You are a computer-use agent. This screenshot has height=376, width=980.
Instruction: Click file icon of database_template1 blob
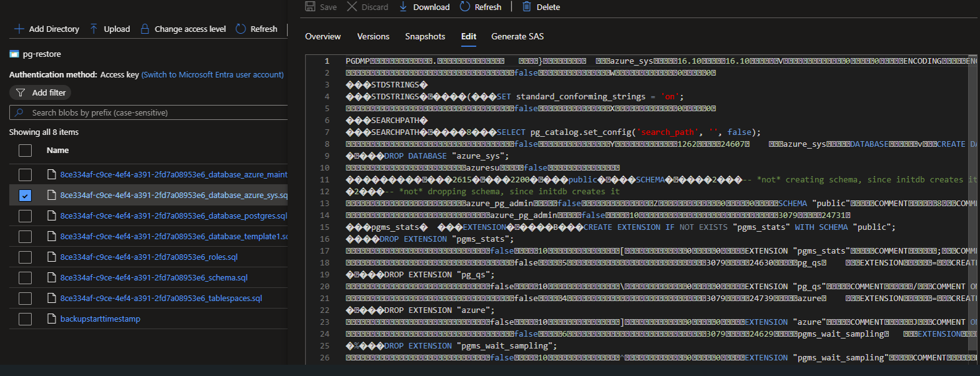pyautogui.click(x=52, y=236)
